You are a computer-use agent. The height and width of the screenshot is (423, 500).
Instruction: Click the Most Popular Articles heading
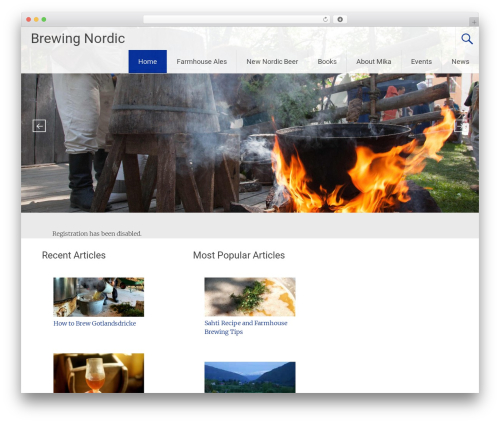[x=239, y=255]
